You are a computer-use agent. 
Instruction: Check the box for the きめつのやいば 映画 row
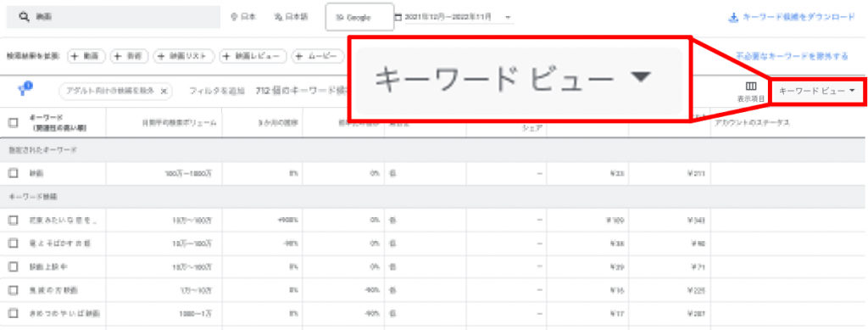pos(14,313)
